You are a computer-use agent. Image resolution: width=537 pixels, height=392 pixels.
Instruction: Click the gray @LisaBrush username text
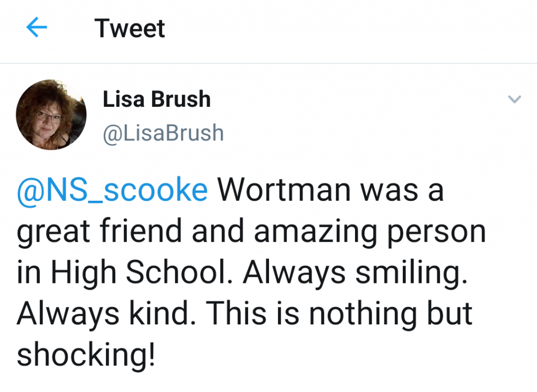163,133
